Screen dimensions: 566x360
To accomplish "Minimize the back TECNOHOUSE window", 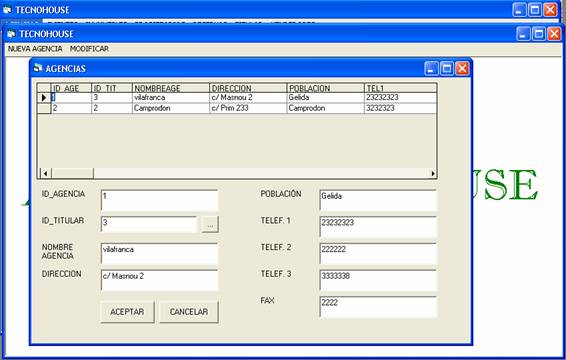I will click(x=519, y=10).
